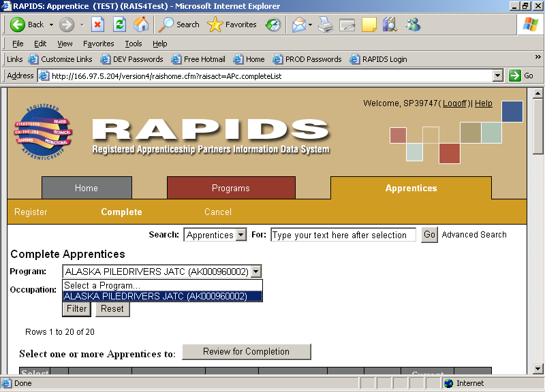Open the Tools menu
Screen dimensions: 545x392
(x=134, y=44)
